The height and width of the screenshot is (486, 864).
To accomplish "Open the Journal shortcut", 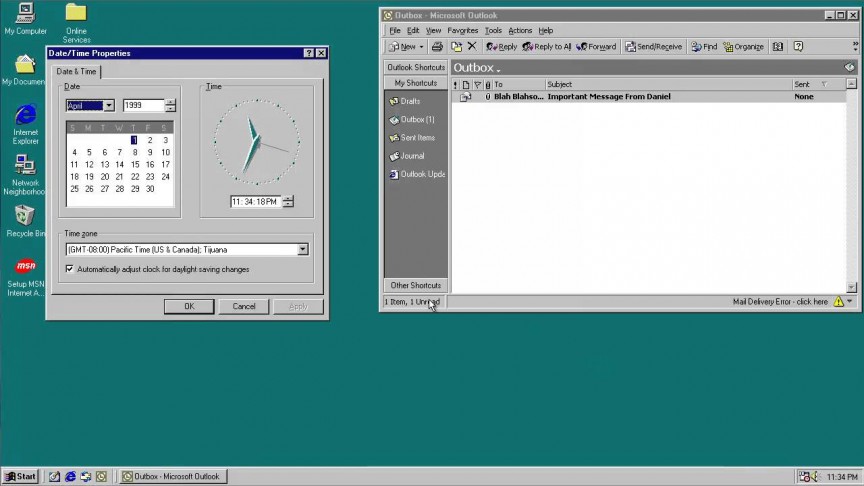I will (411, 156).
